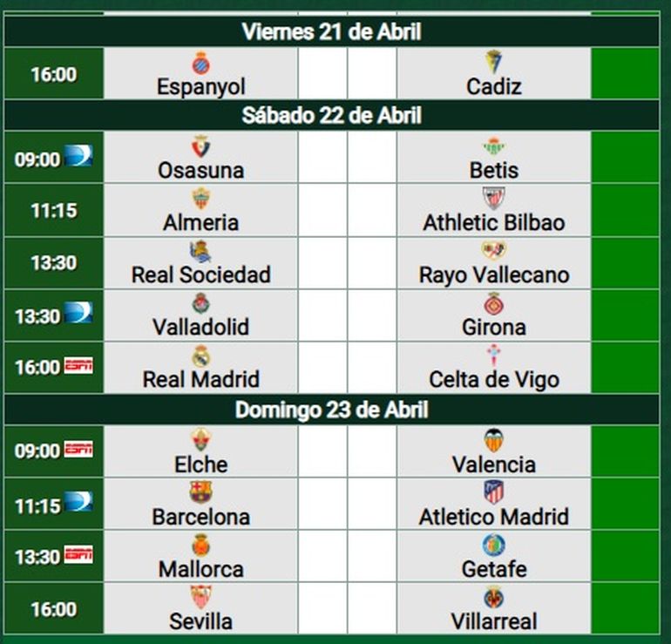Screen dimensions: 671x644
Task: Open the Athletic Bilbao team link
Action: 494,222
